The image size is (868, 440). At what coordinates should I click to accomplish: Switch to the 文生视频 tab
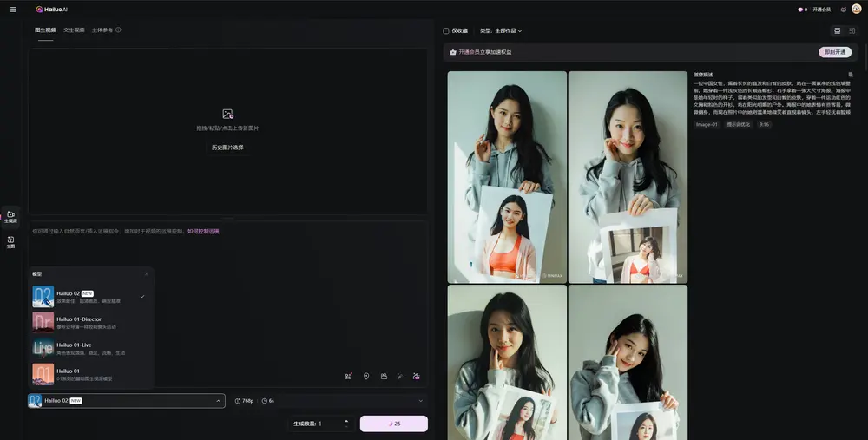pyautogui.click(x=74, y=30)
